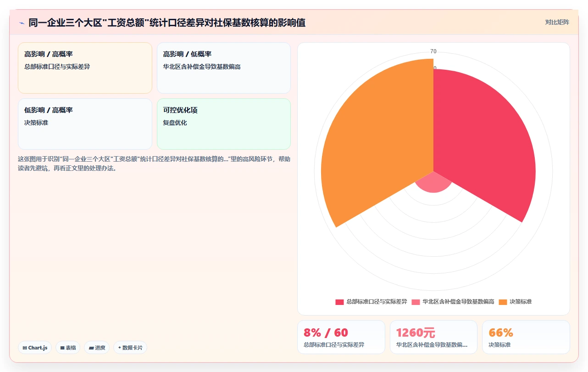
Task: Click the Chart.js tag icon
Action: point(25,348)
